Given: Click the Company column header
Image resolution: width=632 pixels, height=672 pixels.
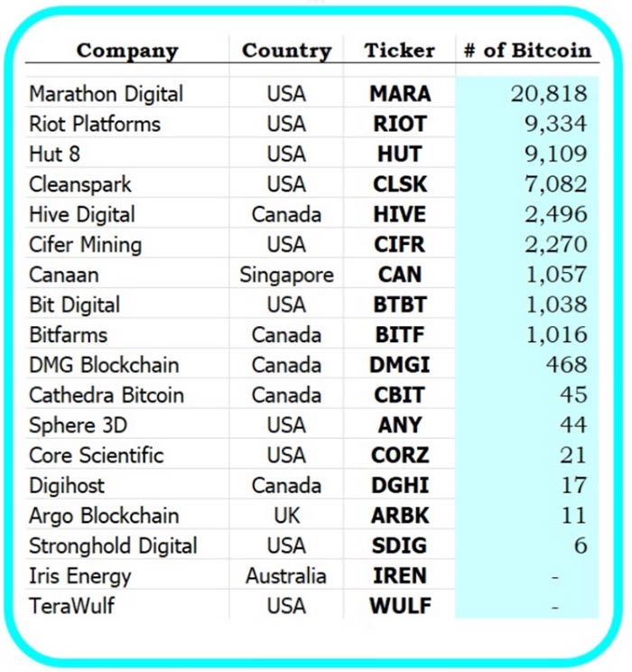Looking at the screenshot, I should click(x=126, y=51).
